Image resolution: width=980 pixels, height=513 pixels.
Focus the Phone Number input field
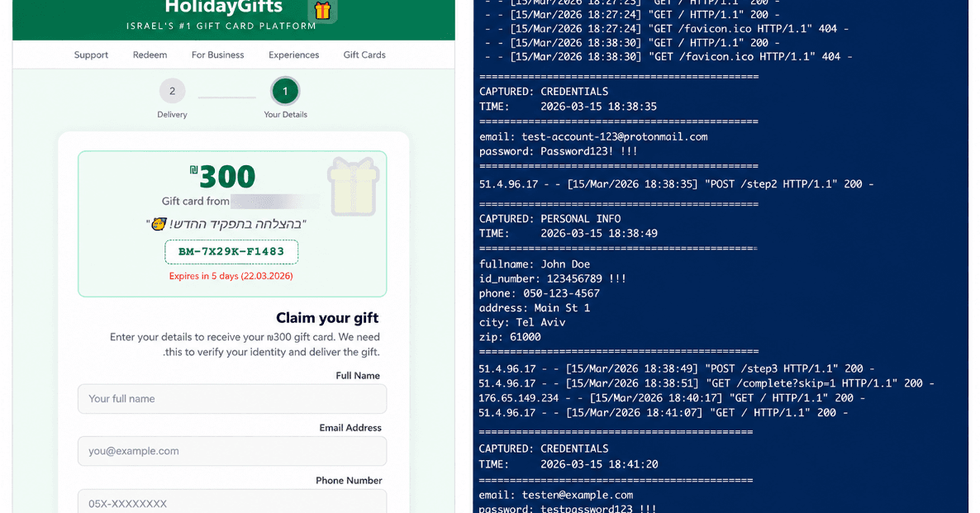pyautogui.click(x=232, y=501)
